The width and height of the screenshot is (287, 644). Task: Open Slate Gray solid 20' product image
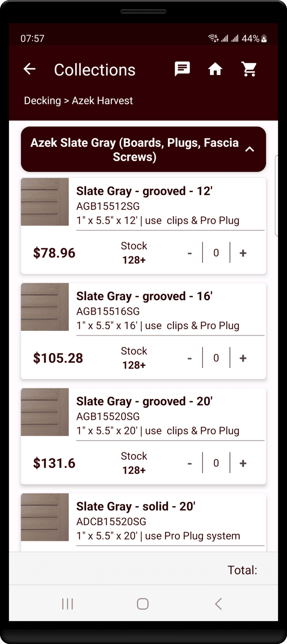click(x=45, y=517)
